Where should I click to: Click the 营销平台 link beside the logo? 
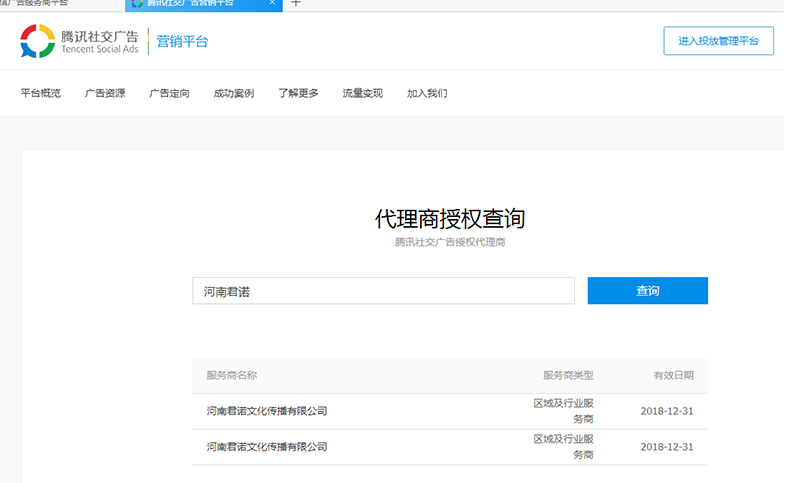click(182, 41)
